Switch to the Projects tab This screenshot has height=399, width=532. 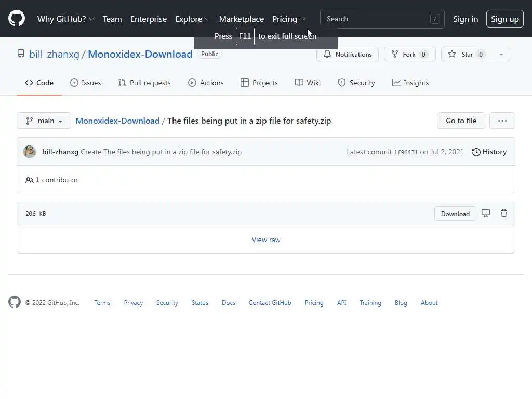click(259, 83)
